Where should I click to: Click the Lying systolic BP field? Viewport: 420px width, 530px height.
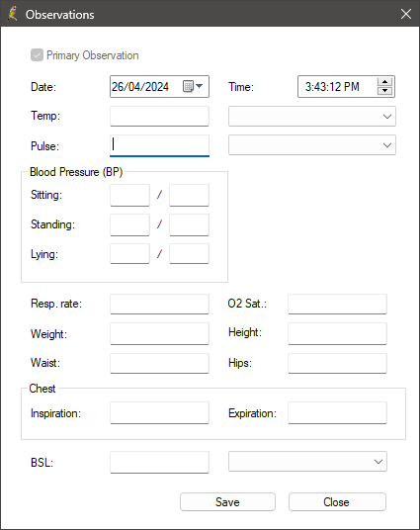129,253
